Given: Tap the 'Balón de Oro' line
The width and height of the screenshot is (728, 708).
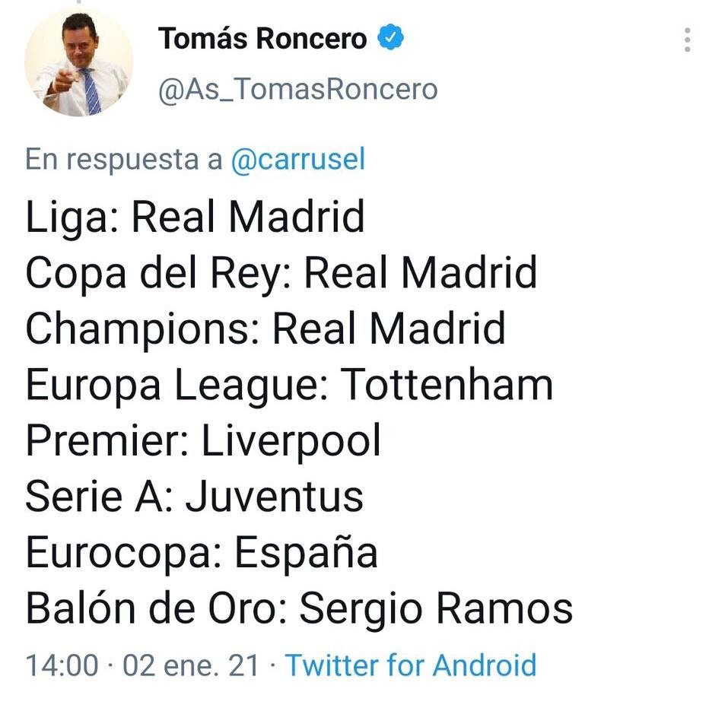Looking at the screenshot, I should (x=298, y=608).
